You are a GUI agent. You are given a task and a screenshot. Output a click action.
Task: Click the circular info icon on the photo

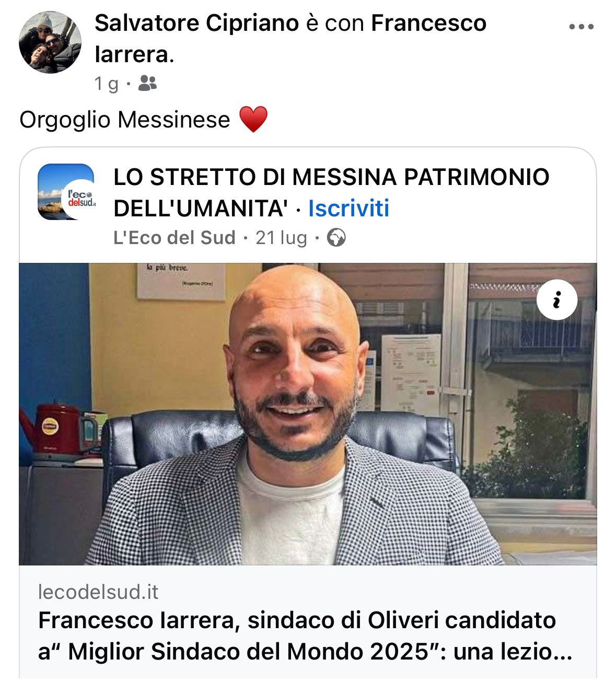[x=556, y=300]
